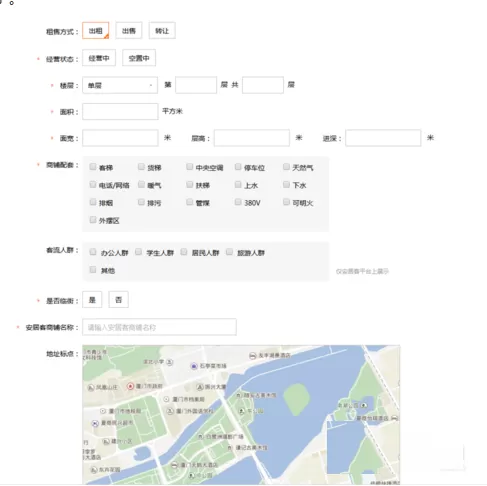Screen dimensions: 487x486
Task: Click the purple 石亭菜市场 market icon on map
Action: [194, 366]
